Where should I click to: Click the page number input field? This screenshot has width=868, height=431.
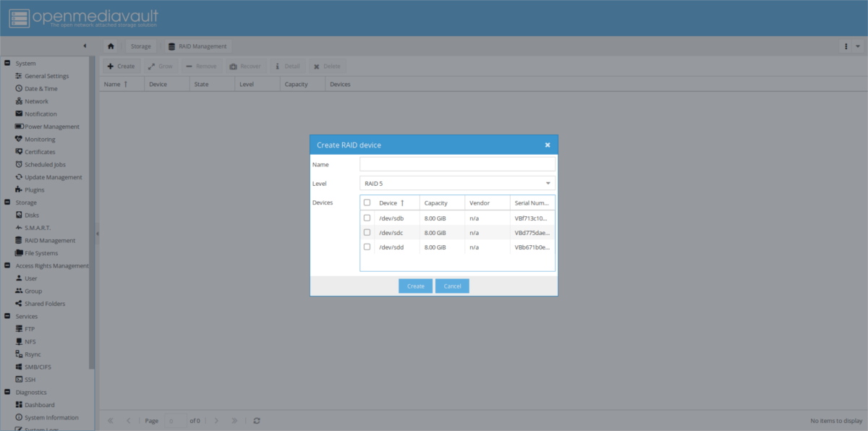[x=174, y=420]
